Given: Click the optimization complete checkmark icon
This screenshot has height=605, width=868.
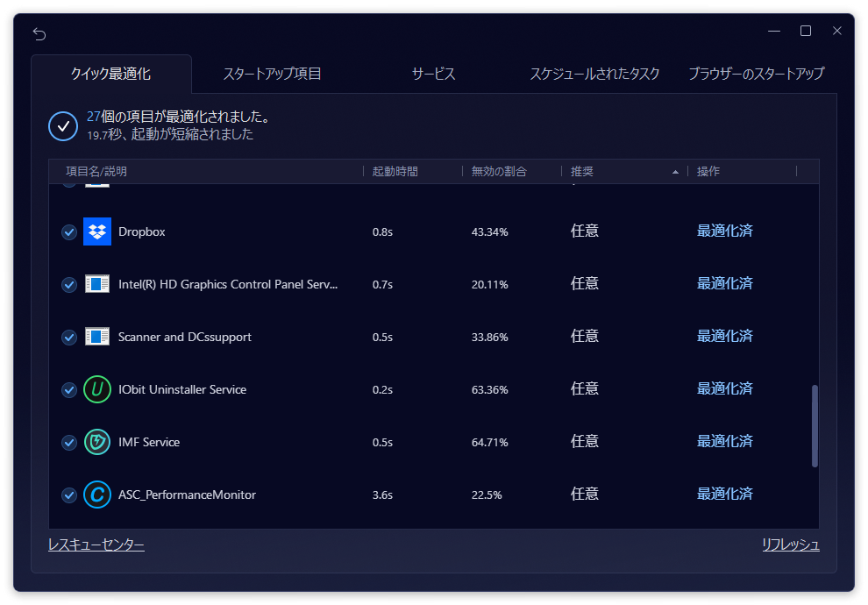Looking at the screenshot, I should [x=63, y=125].
